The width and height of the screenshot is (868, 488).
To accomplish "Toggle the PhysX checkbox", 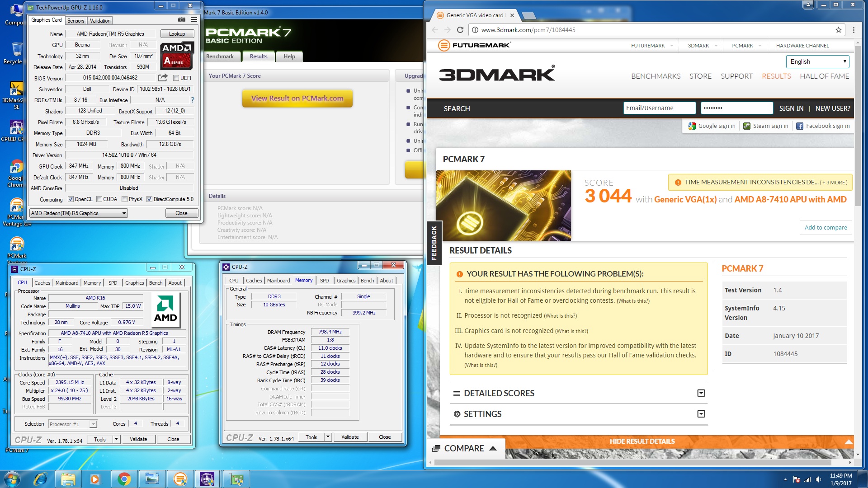I will coord(124,199).
